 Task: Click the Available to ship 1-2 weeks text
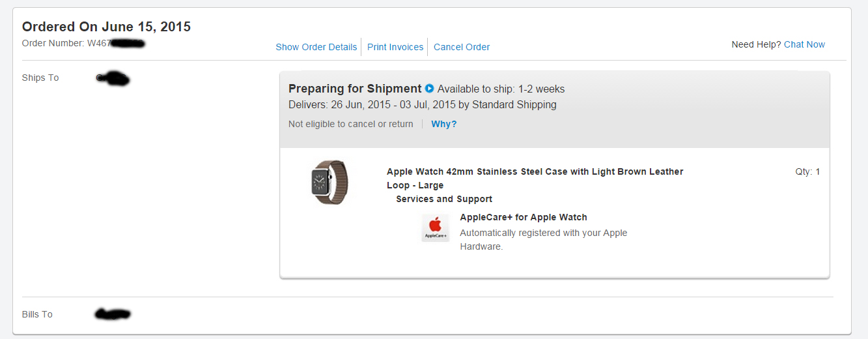click(x=501, y=89)
